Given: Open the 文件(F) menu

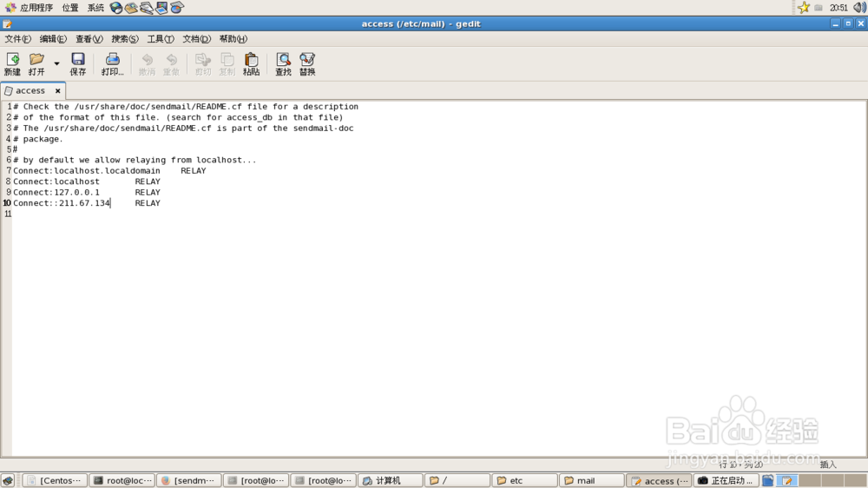Looking at the screenshot, I should click(x=17, y=39).
